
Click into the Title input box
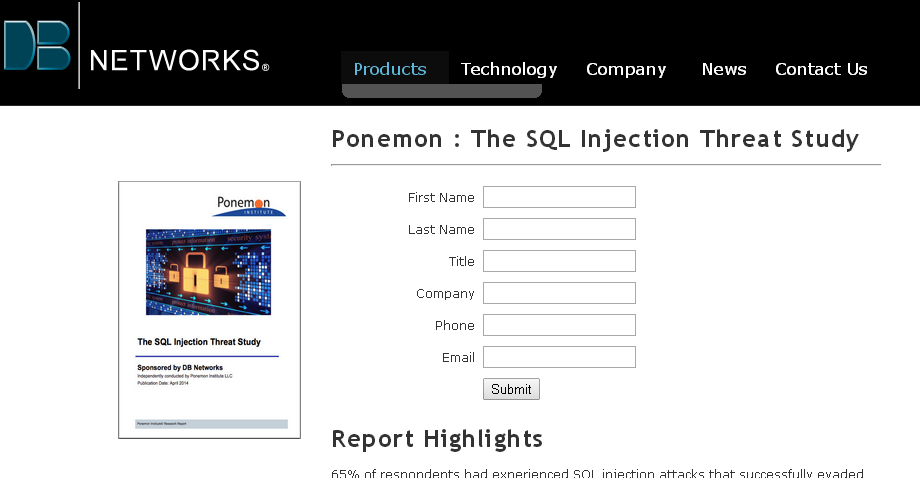(x=559, y=261)
